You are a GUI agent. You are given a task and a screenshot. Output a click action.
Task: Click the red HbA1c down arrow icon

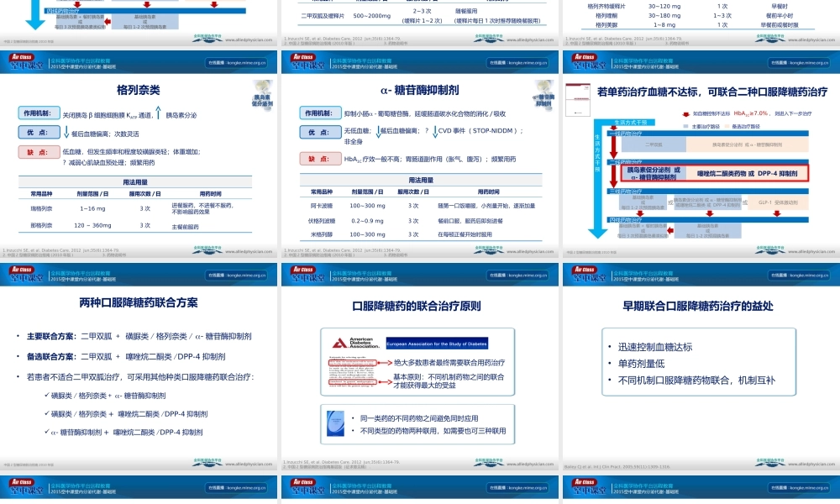(685, 113)
